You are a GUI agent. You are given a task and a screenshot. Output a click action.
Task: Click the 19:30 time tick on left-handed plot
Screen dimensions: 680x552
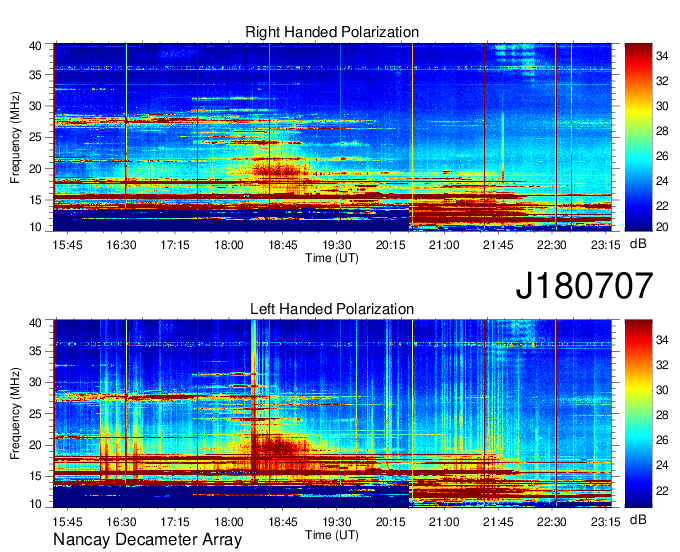point(337,522)
